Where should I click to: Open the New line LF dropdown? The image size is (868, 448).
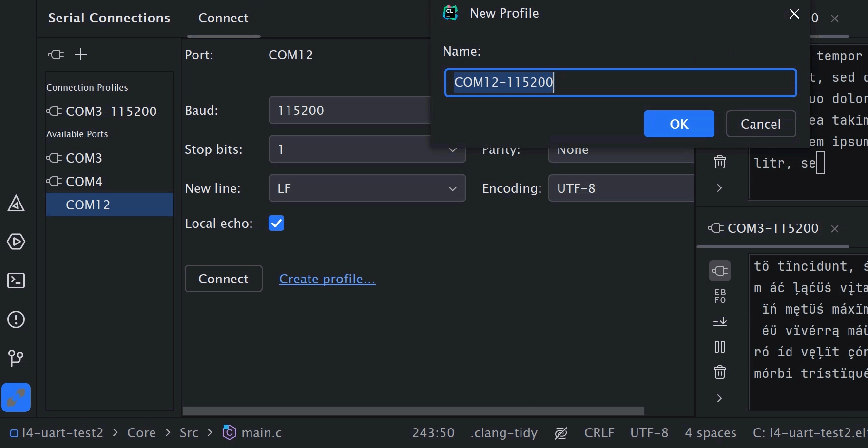click(x=367, y=188)
